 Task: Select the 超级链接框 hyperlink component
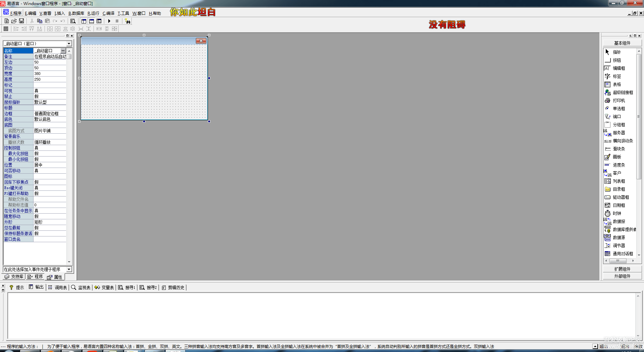(x=623, y=93)
